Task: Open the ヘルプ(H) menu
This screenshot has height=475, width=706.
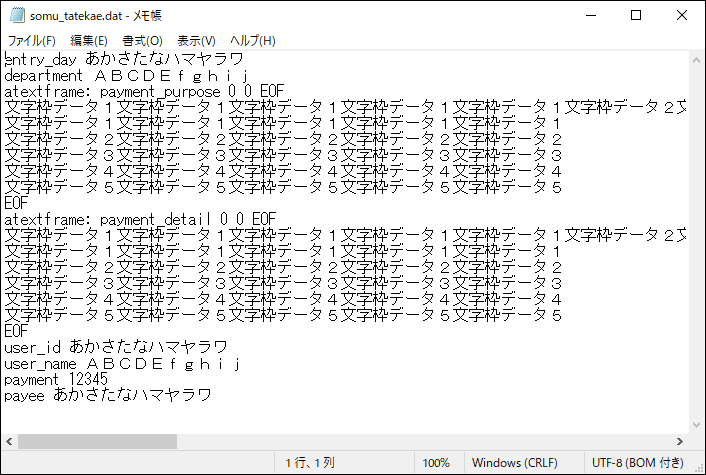Action: point(253,41)
